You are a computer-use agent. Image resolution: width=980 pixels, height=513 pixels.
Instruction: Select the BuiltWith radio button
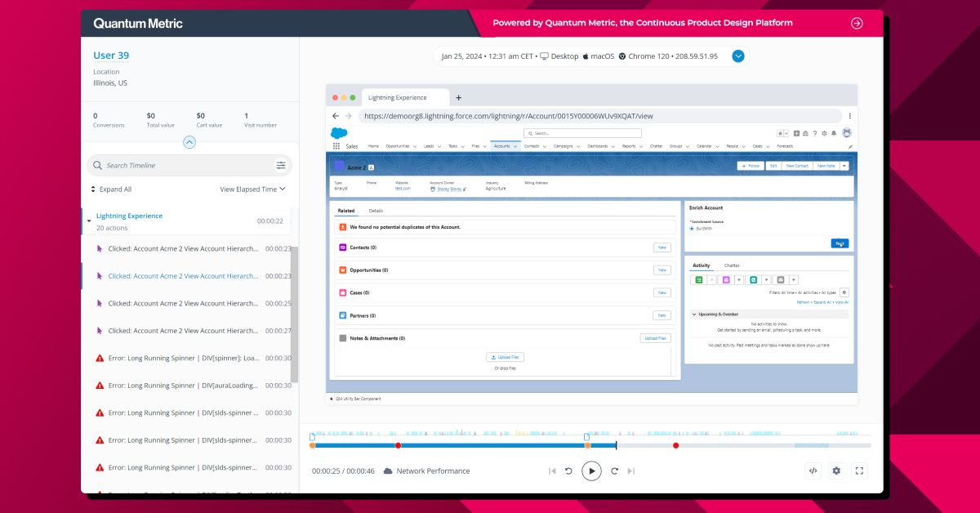pyautogui.click(x=692, y=229)
